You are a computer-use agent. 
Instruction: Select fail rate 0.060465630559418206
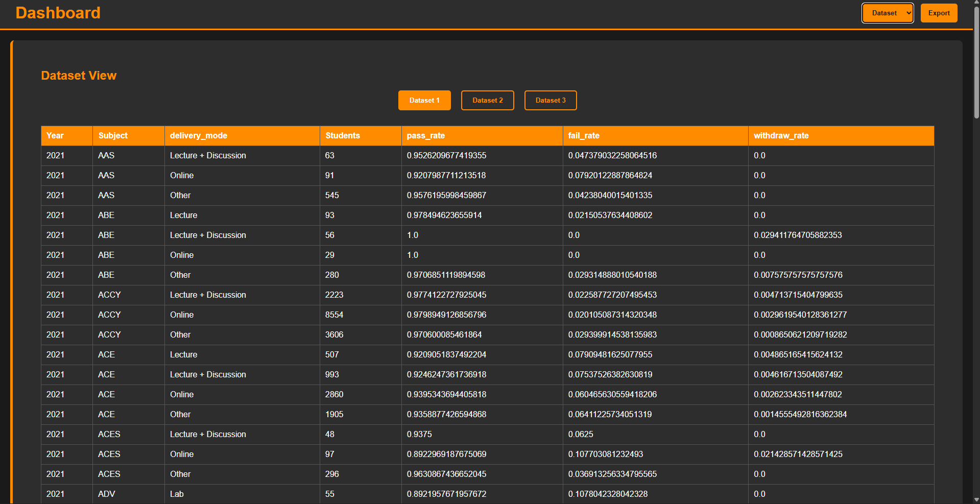click(655, 395)
